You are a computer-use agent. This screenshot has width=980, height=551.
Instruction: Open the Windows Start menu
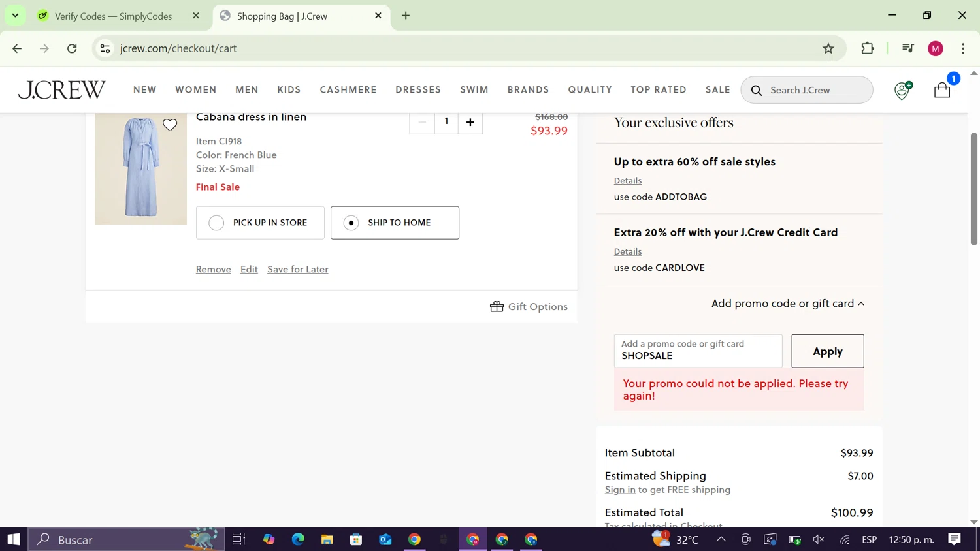pyautogui.click(x=14, y=539)
